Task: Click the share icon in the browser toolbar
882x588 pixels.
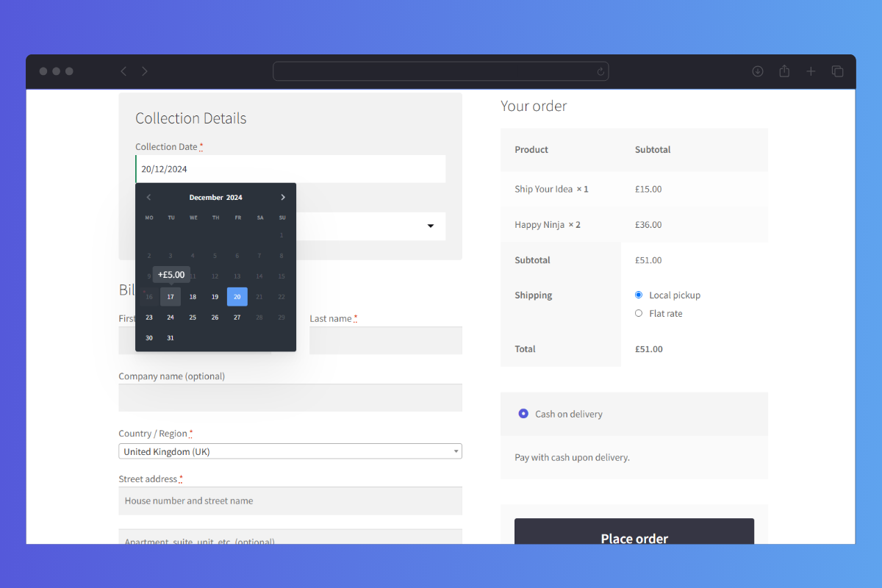Action: 784,71
